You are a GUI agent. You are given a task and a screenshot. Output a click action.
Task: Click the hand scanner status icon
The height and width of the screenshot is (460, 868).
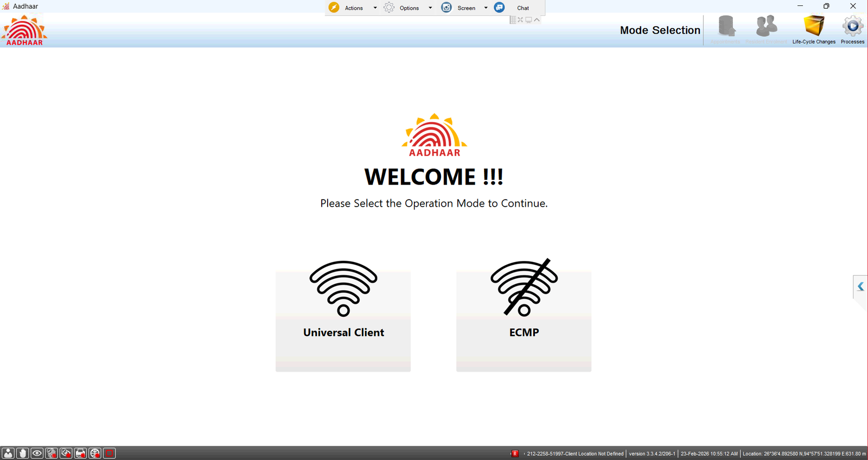[22, 453]
